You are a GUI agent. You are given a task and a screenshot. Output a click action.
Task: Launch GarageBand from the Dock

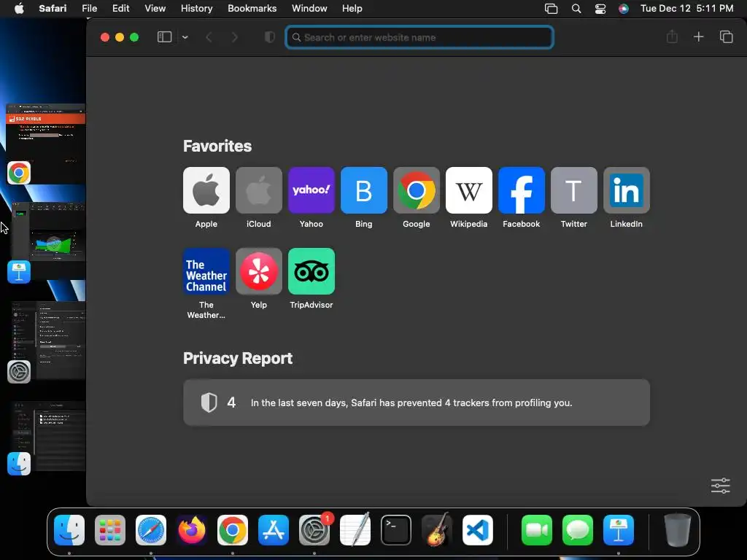[x=437, y=529]
